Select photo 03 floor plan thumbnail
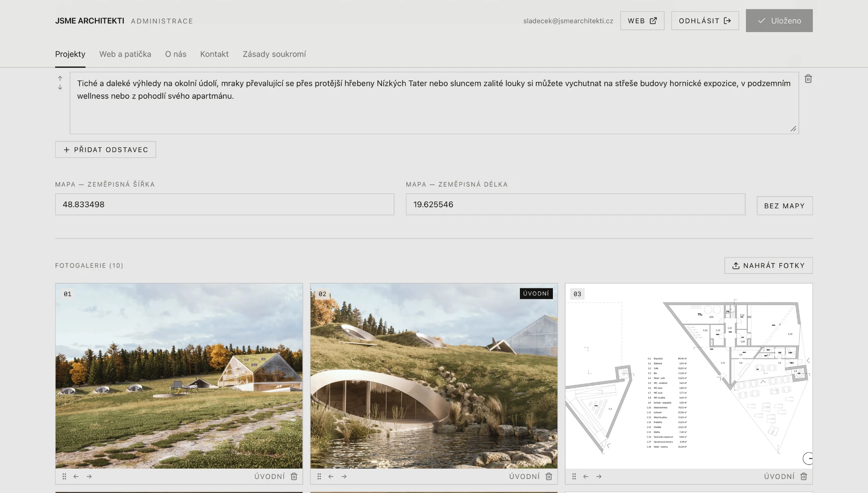Viewport: 868px width, 493px height. point(689,376)
